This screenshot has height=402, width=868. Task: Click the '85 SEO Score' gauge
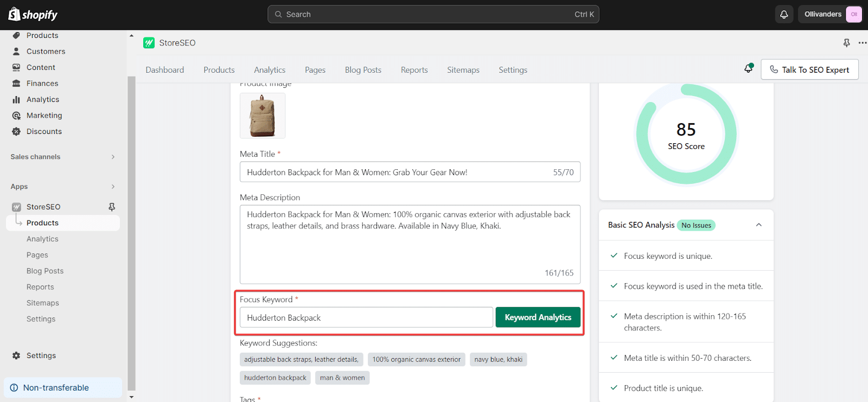686,135
